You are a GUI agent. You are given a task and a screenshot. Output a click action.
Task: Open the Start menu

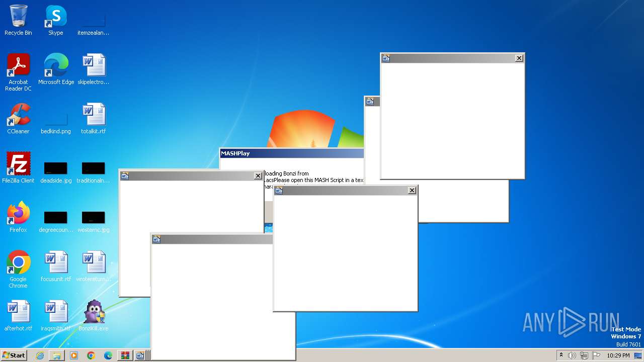tap(14, 355)
